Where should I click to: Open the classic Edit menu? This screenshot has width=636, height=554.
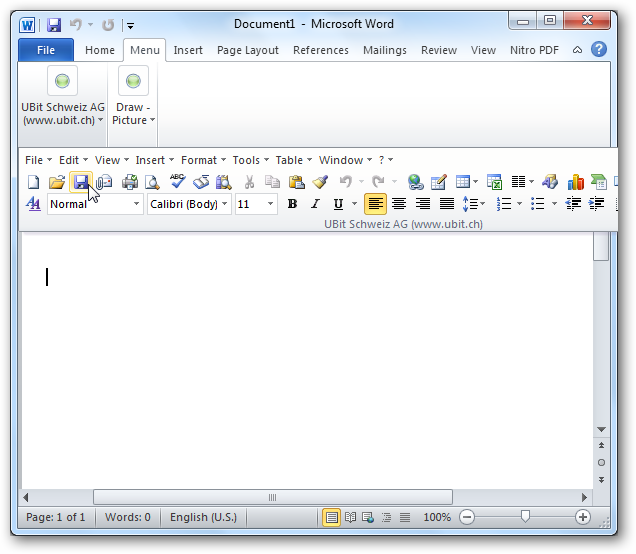tap(73, 160)
